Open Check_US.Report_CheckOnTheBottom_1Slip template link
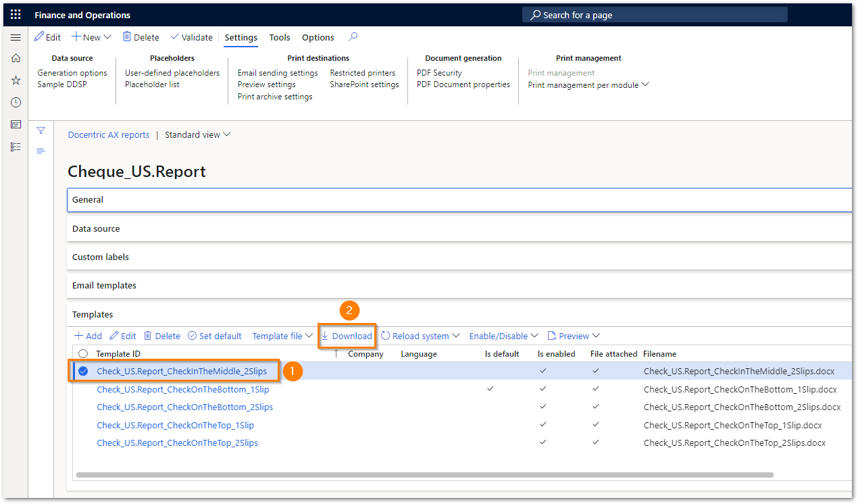Screen dimensions: 858x504 (183, 389)
